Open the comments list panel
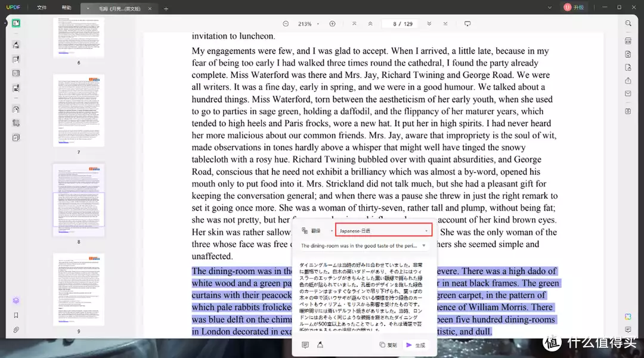The height and width of the screenshot is (358, 644). pos(628,329)
